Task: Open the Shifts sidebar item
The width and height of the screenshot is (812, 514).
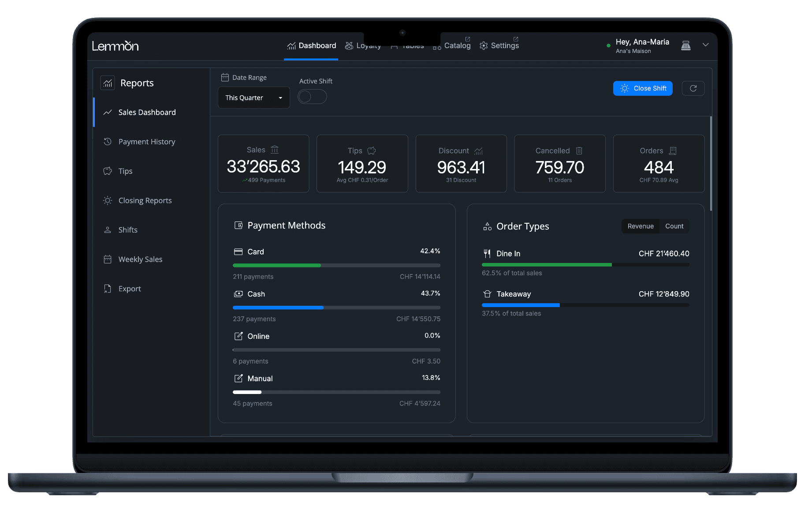Action: [x=151, y=230]
